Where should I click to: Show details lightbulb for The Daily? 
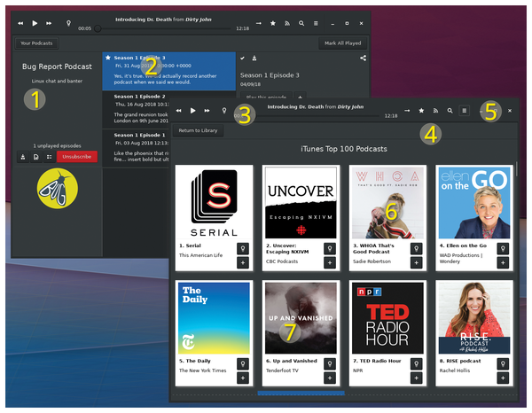(x=243, y=364)
